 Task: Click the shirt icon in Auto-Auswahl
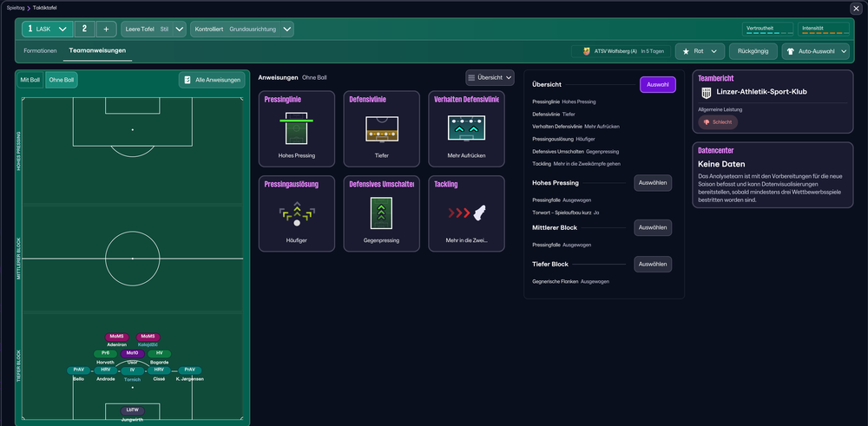coord(792,51)
